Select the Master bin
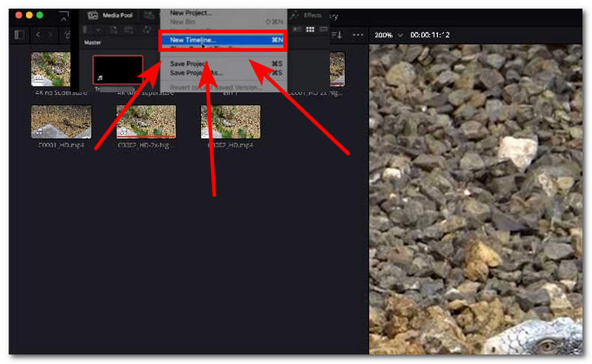The image size is (592, 364). click(92, 43)
